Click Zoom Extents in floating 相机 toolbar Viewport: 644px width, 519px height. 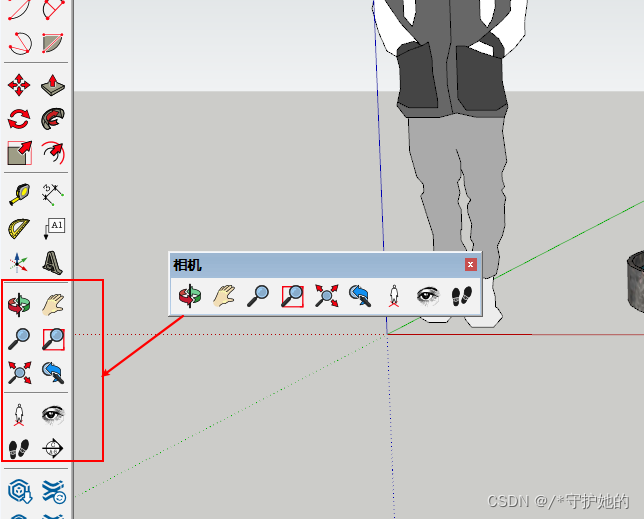[x=327, y=296]
